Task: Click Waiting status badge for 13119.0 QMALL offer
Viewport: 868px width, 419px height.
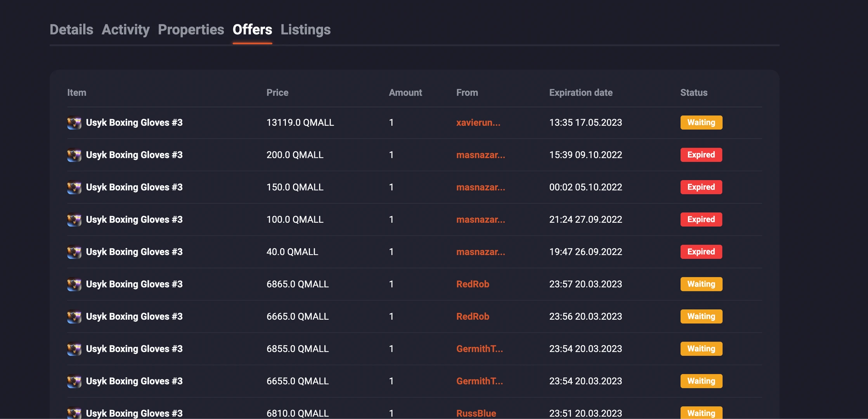Action: point(701,123)
